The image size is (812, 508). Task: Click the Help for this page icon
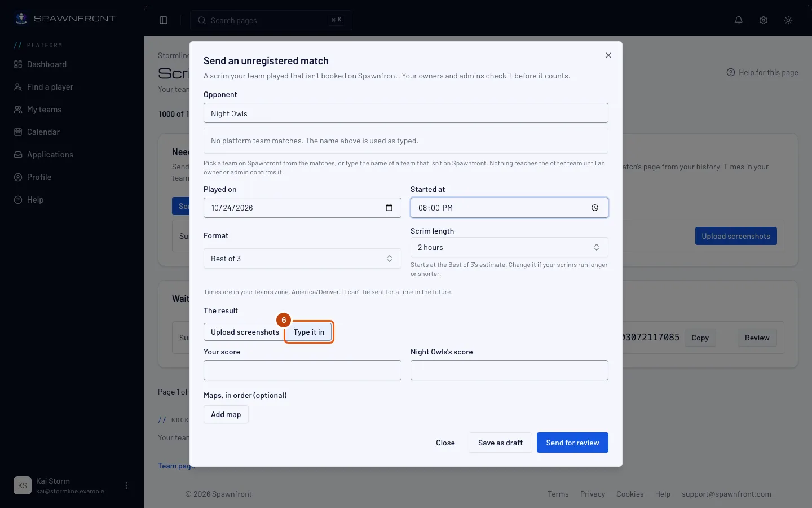point(731,72)
